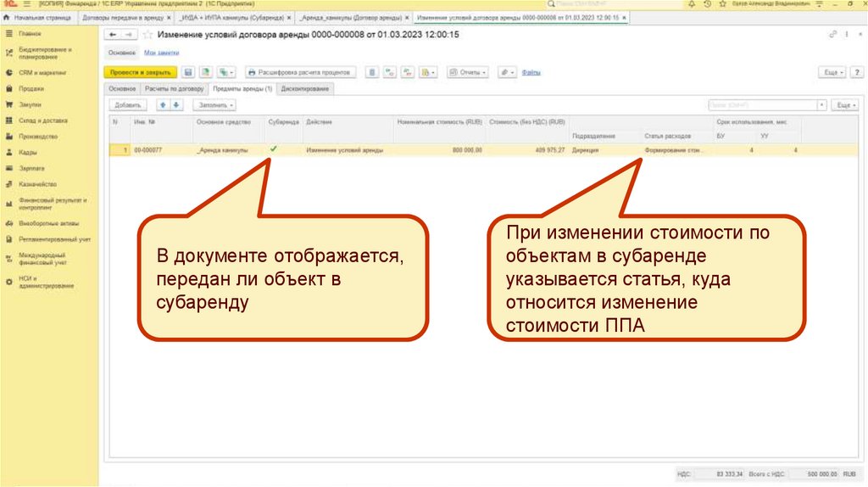This screenshot has height=487, width=868.
Task: Click the Добавить button
Action: (128, 105)
